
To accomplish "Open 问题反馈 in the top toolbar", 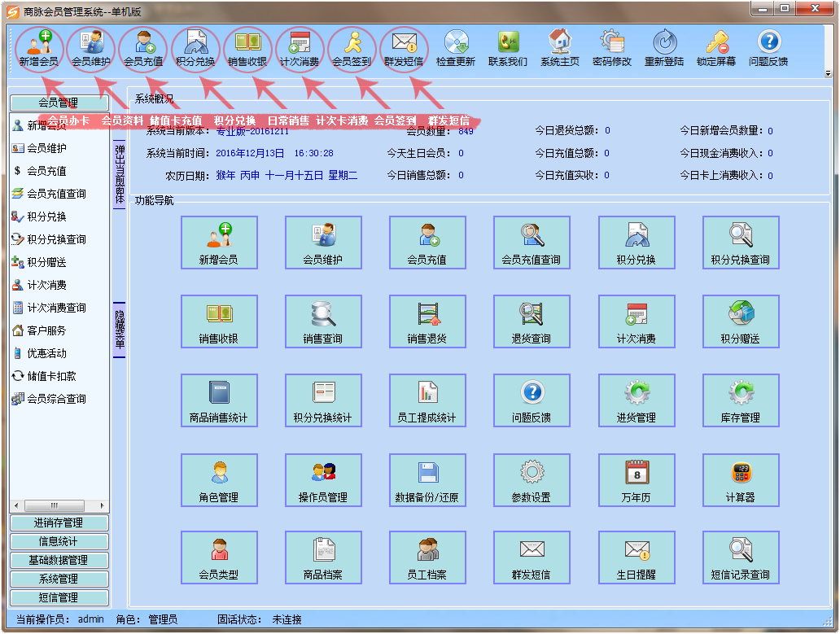I will pos(768,48).
